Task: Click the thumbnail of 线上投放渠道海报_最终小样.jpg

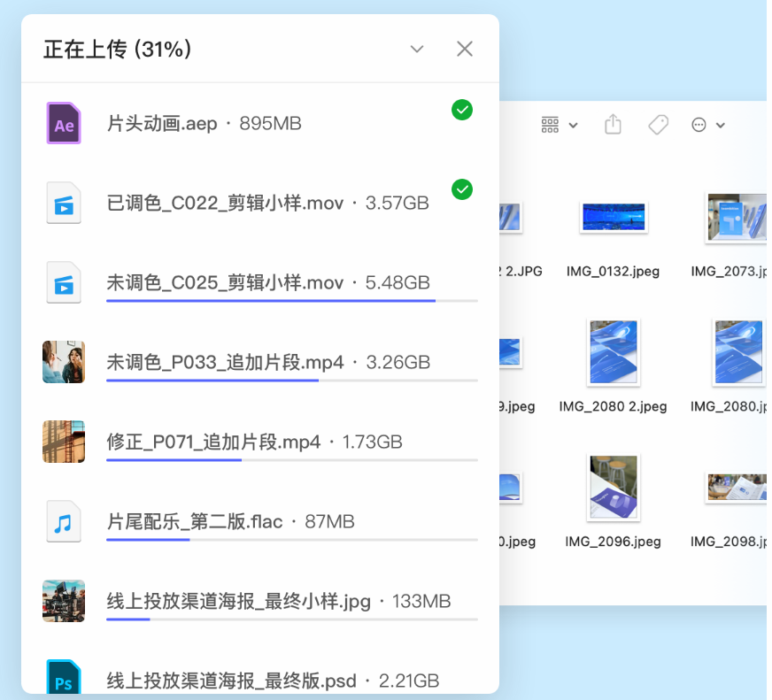Action: tap(64, 602)
